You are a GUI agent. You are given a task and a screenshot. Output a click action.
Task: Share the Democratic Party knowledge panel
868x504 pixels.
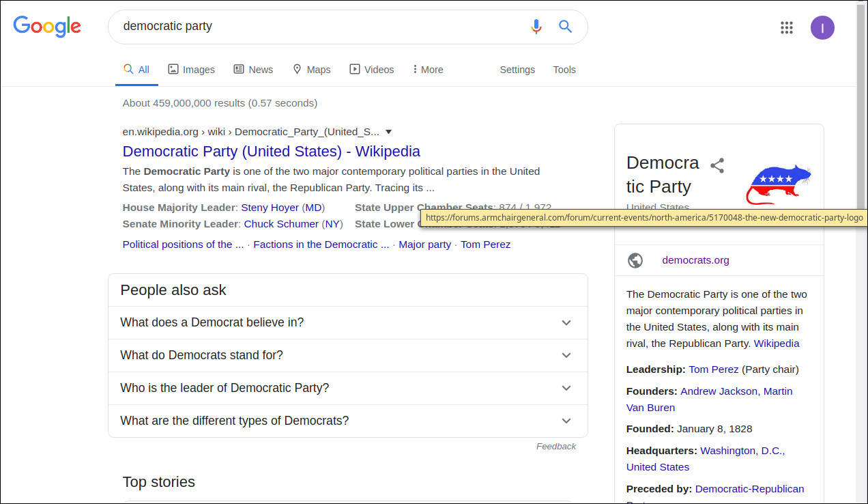717,165
